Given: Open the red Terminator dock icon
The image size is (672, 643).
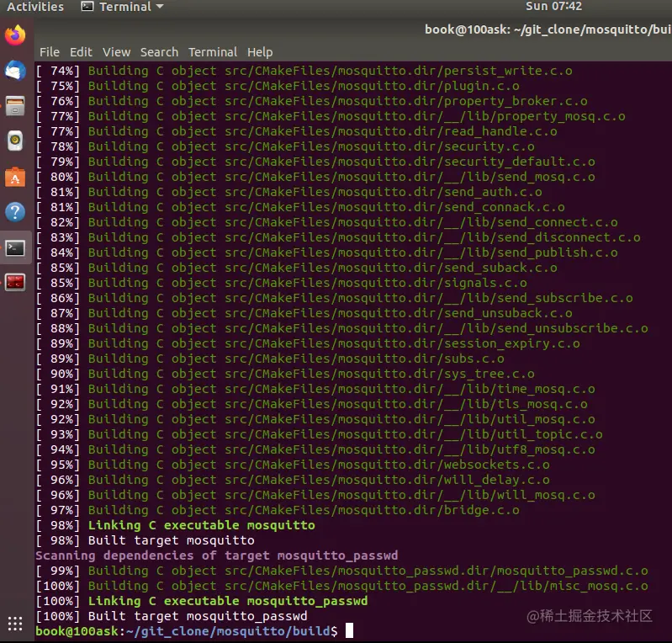Looking at the screenshot, I should point(15,283).
